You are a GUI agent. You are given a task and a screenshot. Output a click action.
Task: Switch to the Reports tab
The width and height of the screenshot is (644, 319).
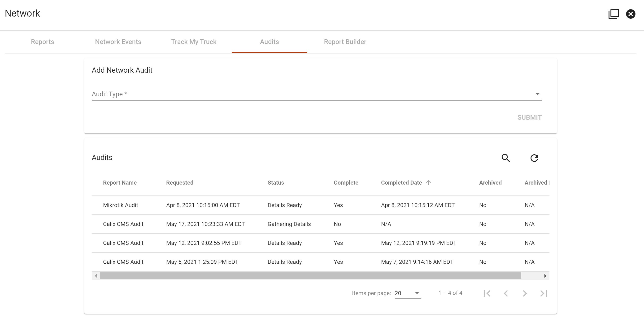[43, 42]
